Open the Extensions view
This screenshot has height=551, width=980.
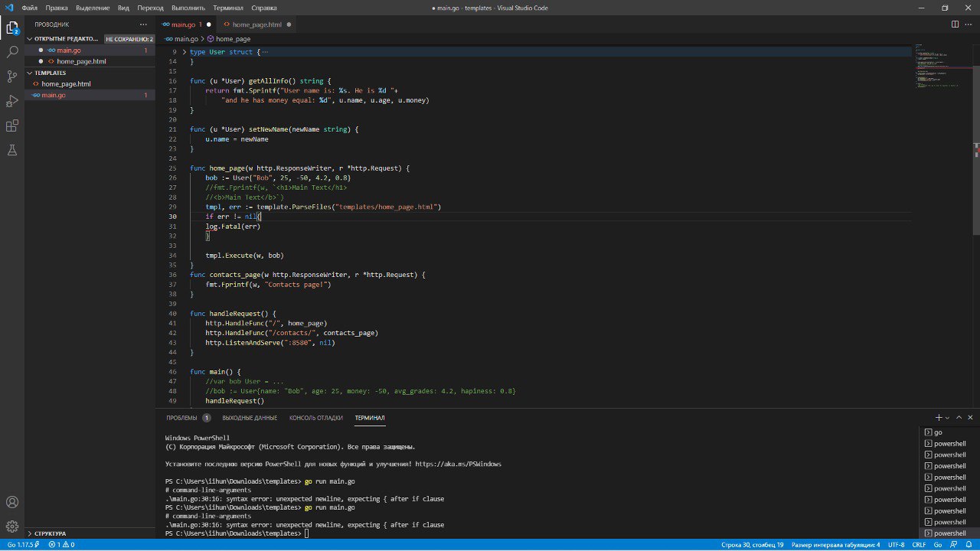(12, 126)
